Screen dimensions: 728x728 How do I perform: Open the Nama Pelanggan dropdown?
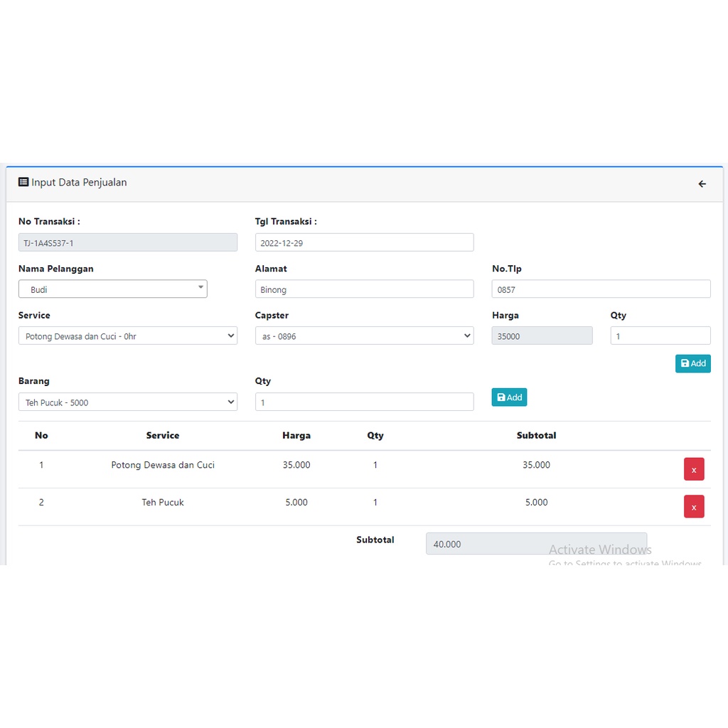tap(112, 289)
